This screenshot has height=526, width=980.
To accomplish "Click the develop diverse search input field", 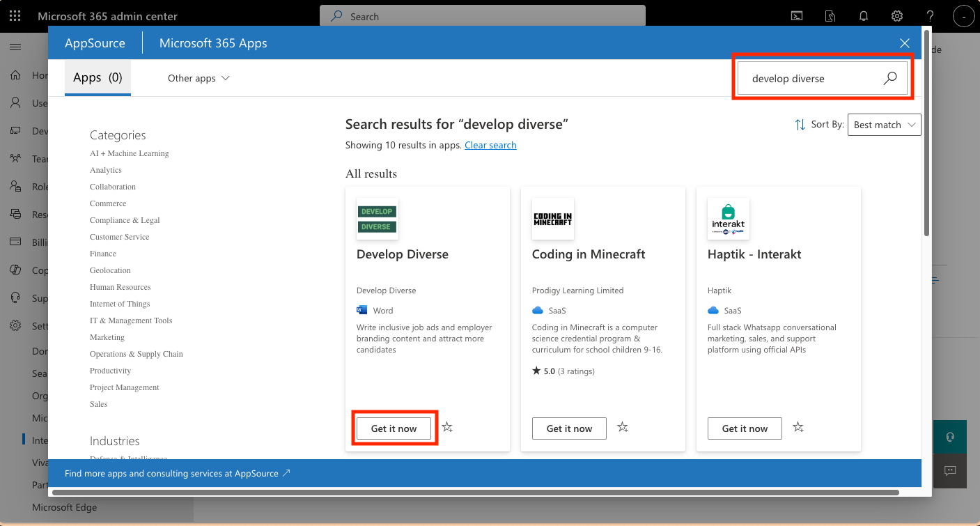I will (x=808, y=79).
